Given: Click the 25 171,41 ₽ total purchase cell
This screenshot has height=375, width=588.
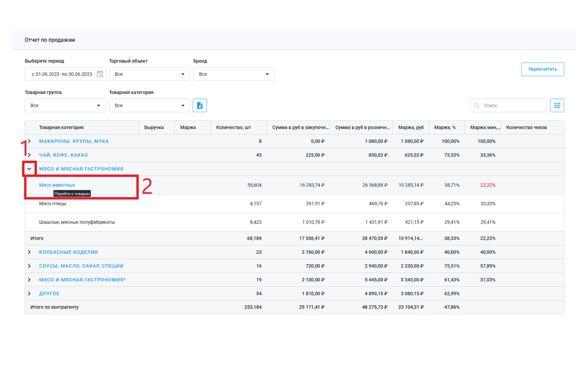Looking at the screenshot, I should (x=312, y=307).
